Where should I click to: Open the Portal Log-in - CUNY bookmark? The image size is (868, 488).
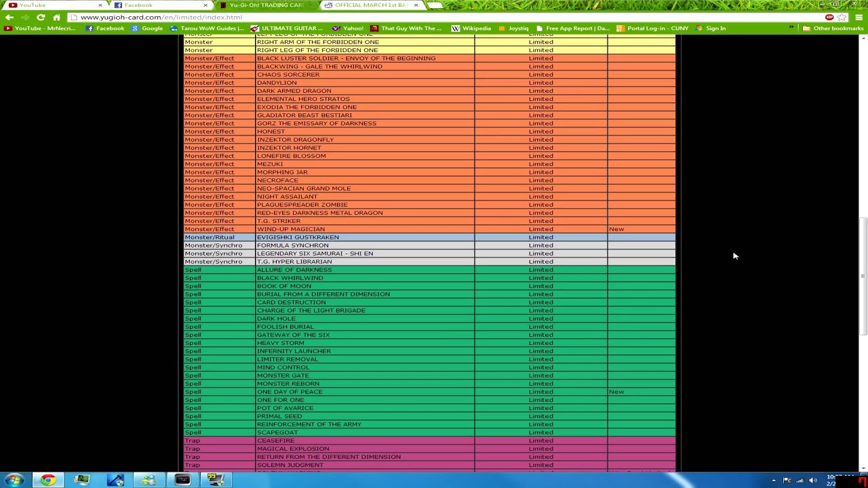pyautogui.click(x=652, y=28)
